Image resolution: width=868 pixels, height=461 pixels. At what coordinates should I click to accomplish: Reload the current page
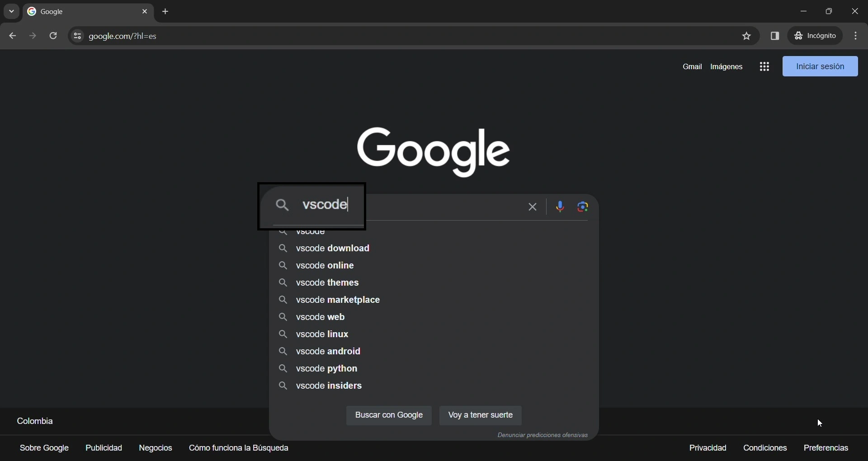click(x=53, y=36)
